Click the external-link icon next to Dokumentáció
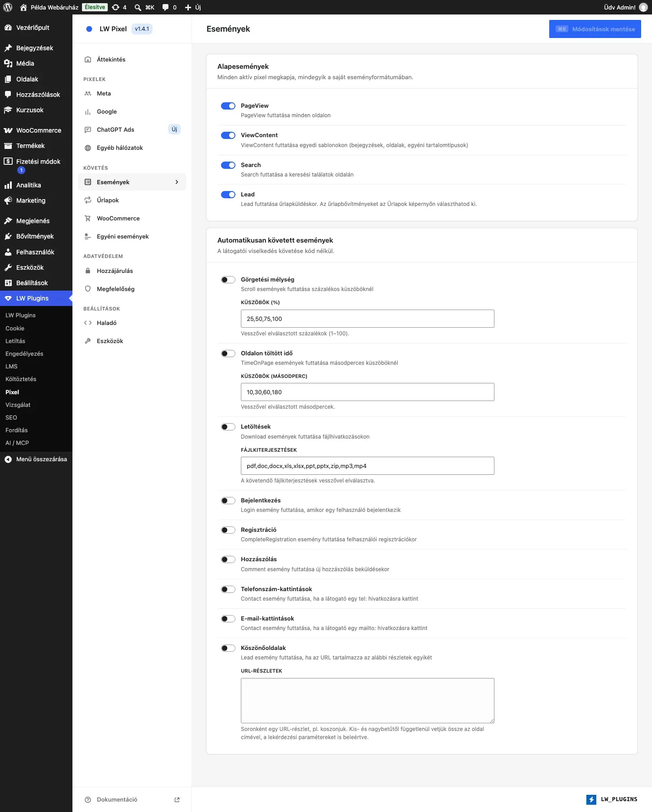652x812 pixels. click(x=177, y=800)
